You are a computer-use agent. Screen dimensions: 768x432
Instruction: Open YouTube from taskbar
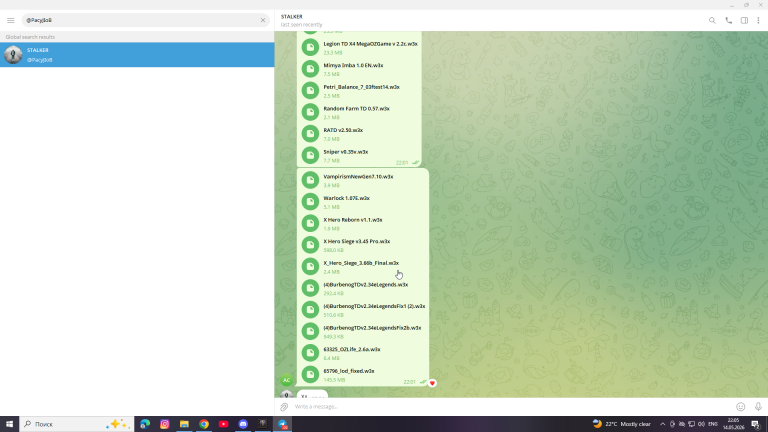coord(223,424)
